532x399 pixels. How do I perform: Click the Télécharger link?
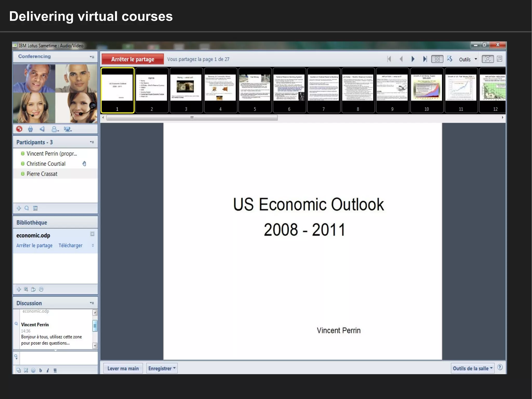[70, 245]
